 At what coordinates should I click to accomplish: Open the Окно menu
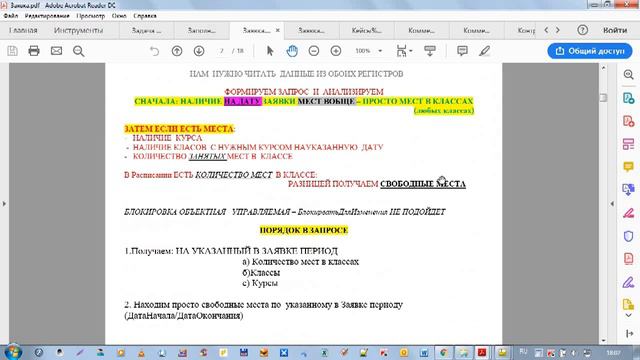[x=119, y=16]
